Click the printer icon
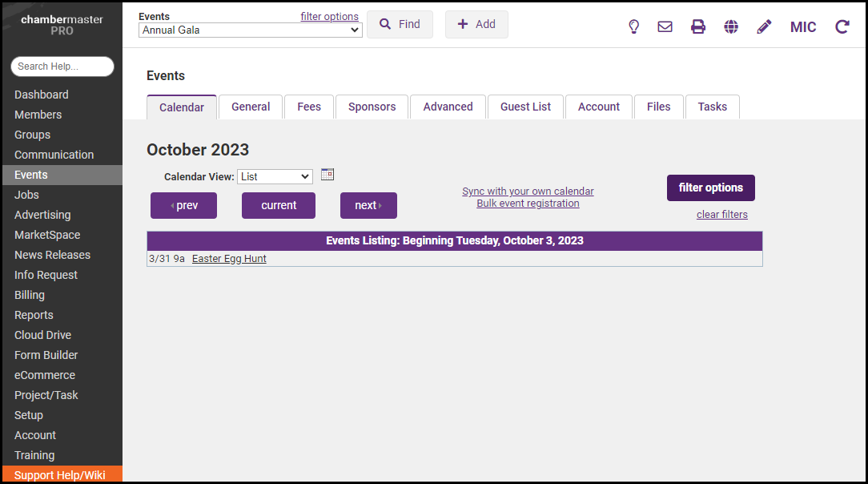 [698, 26]
